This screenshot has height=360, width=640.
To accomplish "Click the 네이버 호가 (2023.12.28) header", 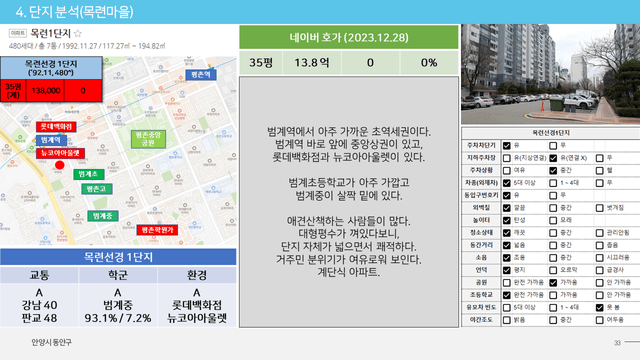I will pyautogui.click(x=349, y=37).
